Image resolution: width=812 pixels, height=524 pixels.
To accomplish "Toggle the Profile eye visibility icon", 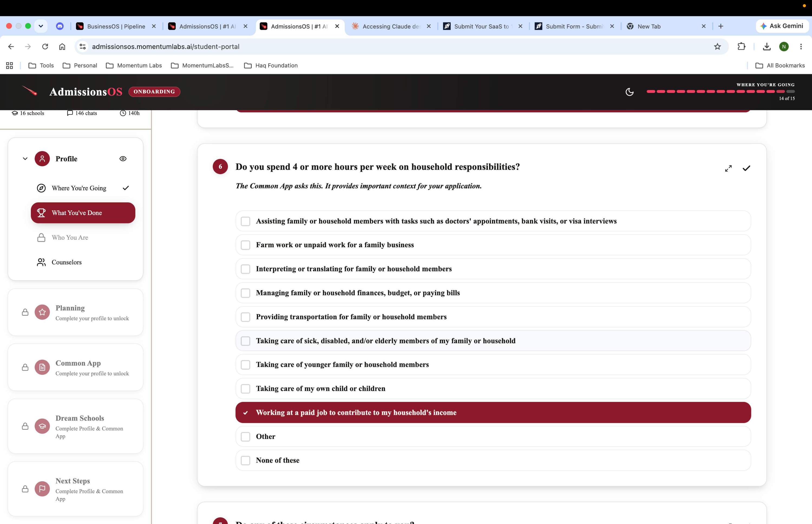I will click(x=123, y=159).
